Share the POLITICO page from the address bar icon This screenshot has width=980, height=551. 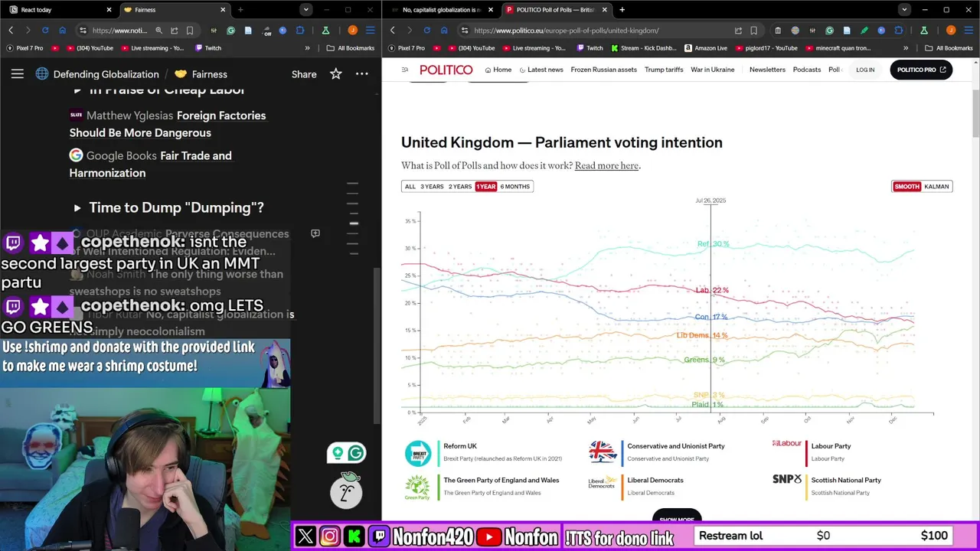(x=738, y=31)
